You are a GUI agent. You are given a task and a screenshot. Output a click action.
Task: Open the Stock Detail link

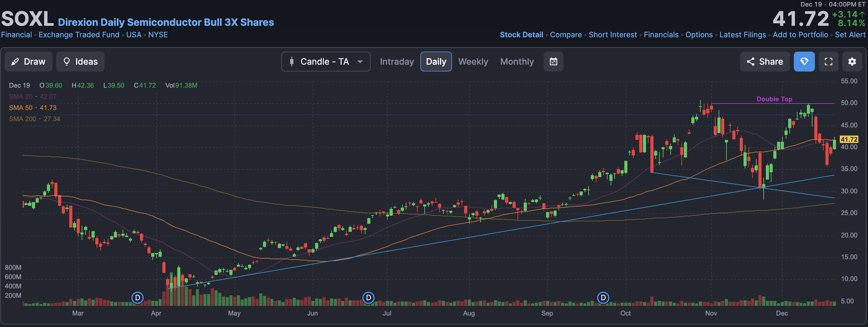click(521, 35)
